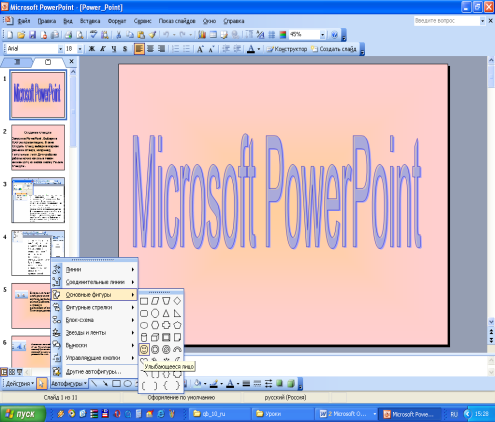Select the isosceles triangle shape

166,313
